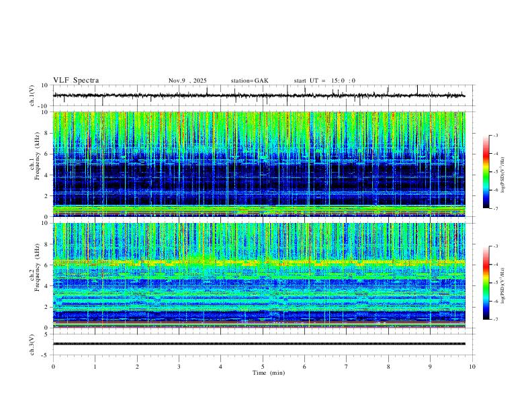532x411 pixels.
Task: Click the ch.3 black signal band
Action: pos(259,344)
